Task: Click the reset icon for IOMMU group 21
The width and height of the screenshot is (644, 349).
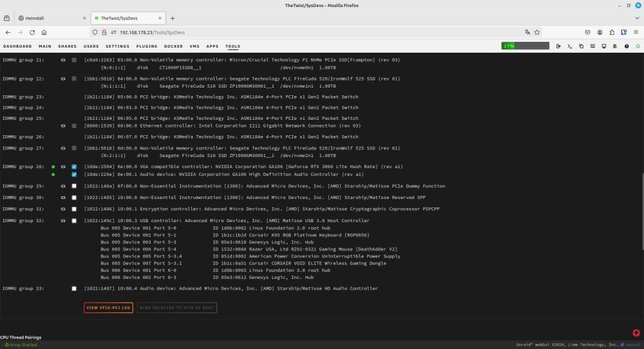Action: (63, 60)
